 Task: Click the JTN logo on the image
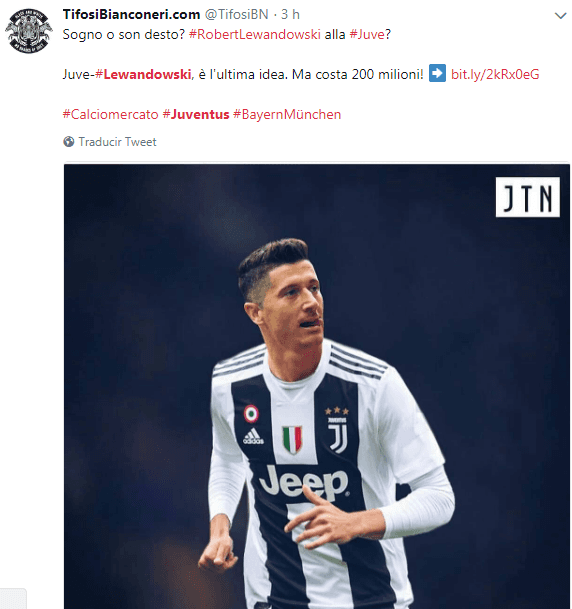coord(527,197)
